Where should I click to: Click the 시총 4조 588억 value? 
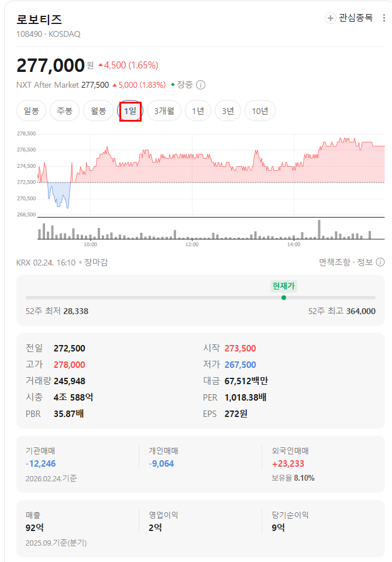tap(73, 398)
